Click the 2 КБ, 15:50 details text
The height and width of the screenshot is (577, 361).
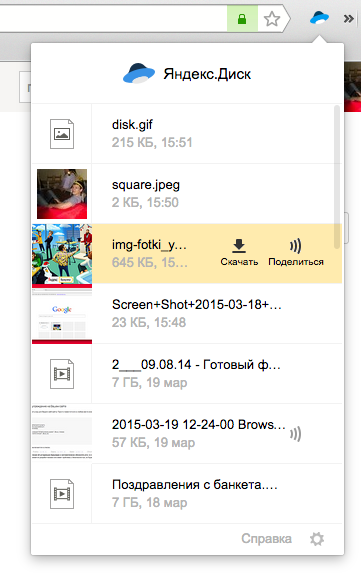point(145,202)
